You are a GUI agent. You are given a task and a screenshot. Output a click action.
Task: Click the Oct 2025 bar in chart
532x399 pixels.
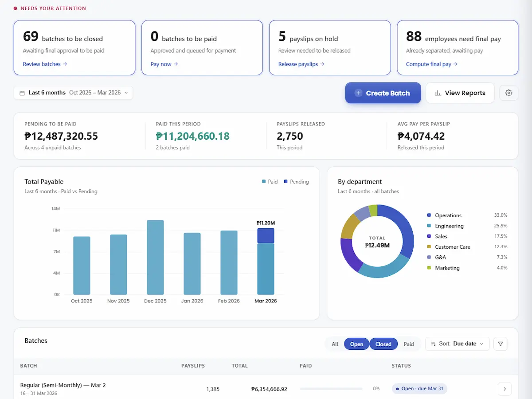(82, 266)
